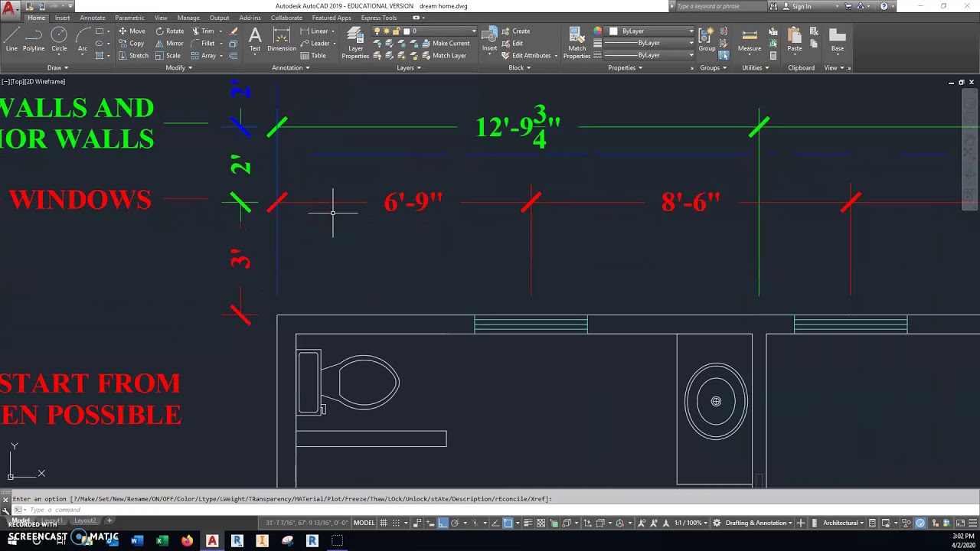Toggle ortho mode in status bar
The width and height of the screenshot is (980, 551).
(x=443, y=523)
